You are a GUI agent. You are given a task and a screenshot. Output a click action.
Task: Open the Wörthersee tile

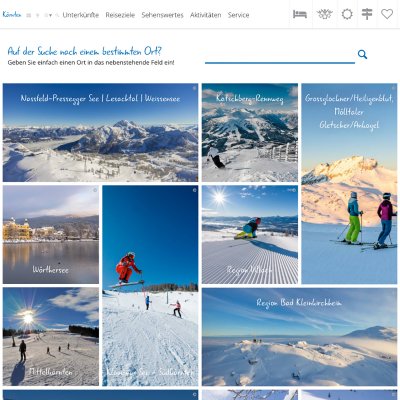pos(51,235)
